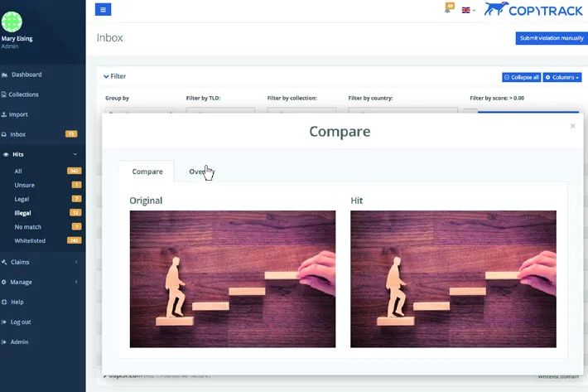Click Log out in the sidebar
This screenshot has width=588, height=392.
point(21,322)
